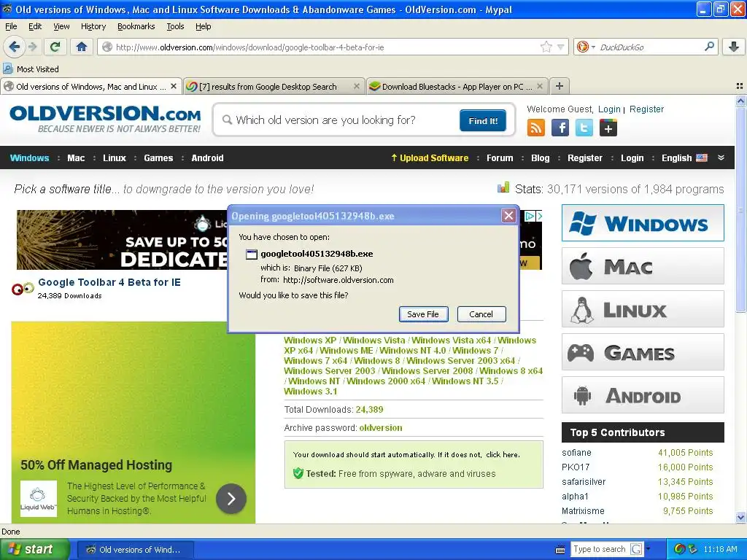Image resolution: width=747 pixels, height=560 pixels.
Task: Open the RSS feed icon
Action: point(536,128)
